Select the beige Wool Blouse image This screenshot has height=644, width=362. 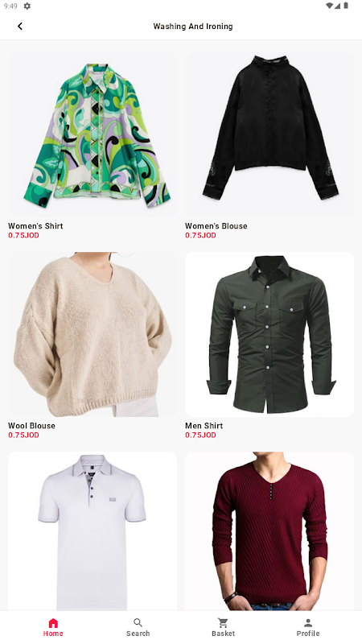93,334
